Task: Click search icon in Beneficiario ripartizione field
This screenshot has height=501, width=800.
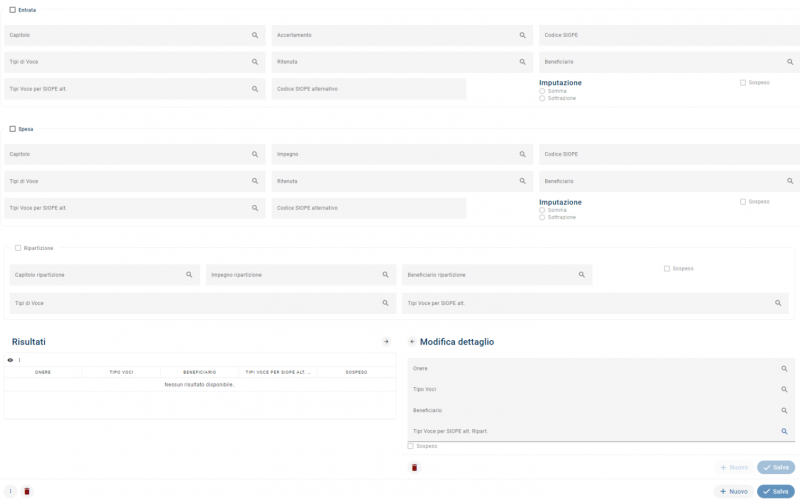Action: click(582, 274)
